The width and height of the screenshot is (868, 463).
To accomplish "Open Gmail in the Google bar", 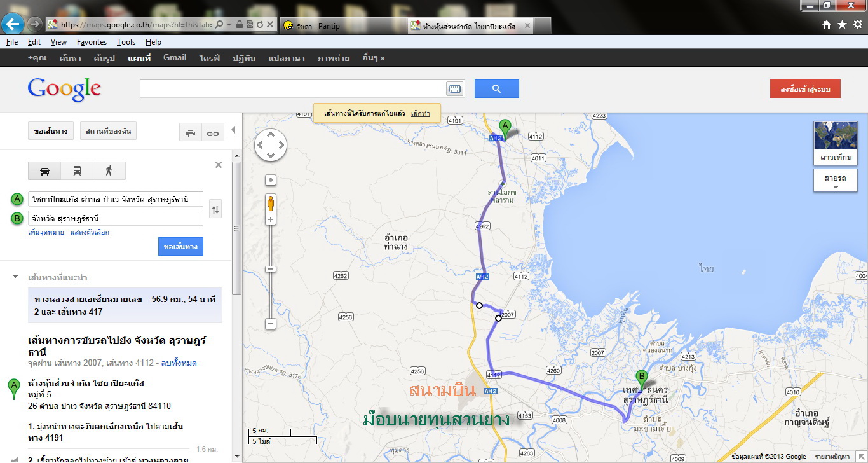I will (x=175, y=57).
